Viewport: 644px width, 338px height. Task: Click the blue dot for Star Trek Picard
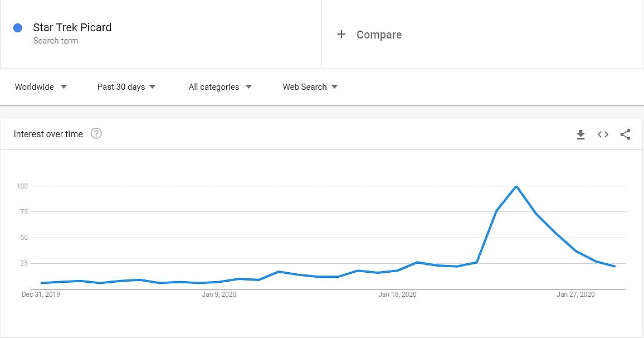click(x=18, y=28)
